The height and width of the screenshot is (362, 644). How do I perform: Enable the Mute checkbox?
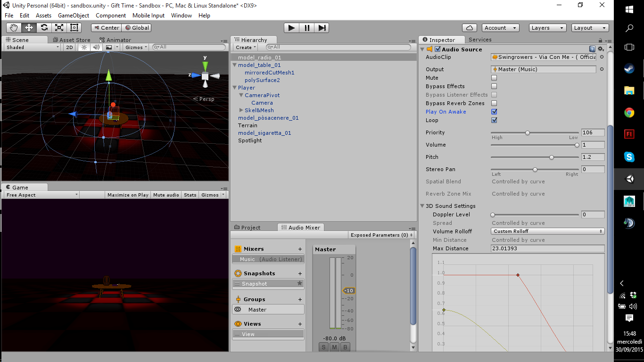(x=494, y=78)
